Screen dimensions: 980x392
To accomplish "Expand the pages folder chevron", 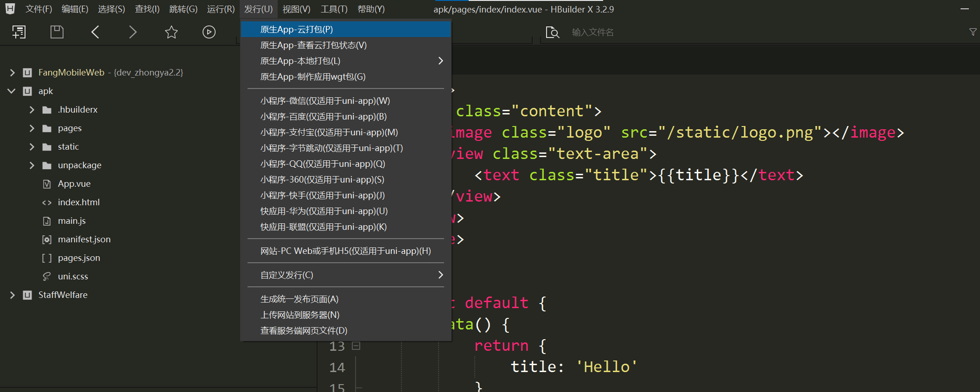I will pyautogui.click(x=32, y=128).
